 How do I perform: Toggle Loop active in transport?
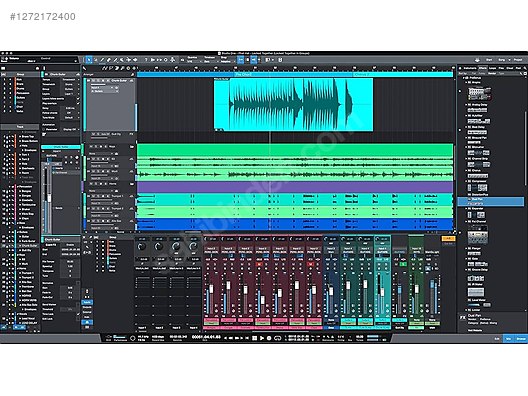coord(277,338)
